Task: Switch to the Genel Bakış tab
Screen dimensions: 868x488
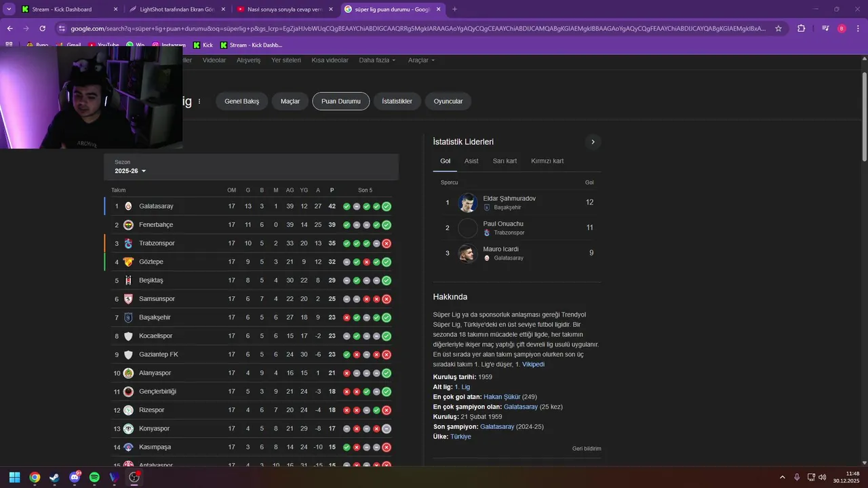Action: point(242,101)
